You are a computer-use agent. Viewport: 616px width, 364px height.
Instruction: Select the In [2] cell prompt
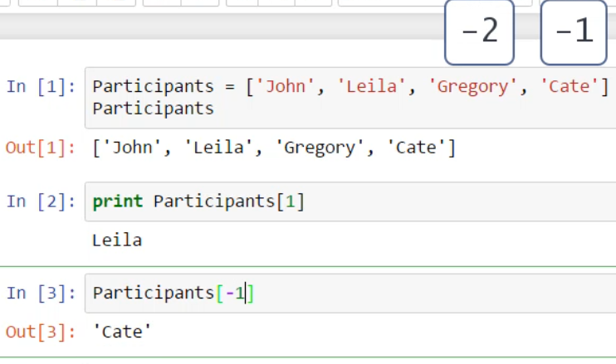(x=41, y=201)
